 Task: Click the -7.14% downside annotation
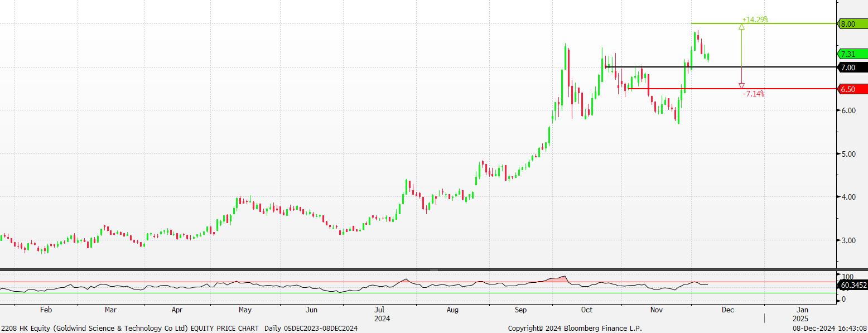pyautogui.click(x=753, y=94)
